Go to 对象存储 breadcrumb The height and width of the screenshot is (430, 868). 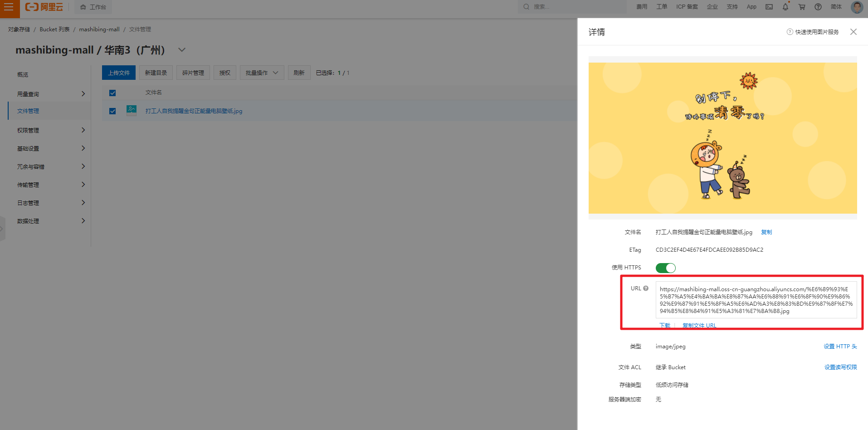point(19,29)
